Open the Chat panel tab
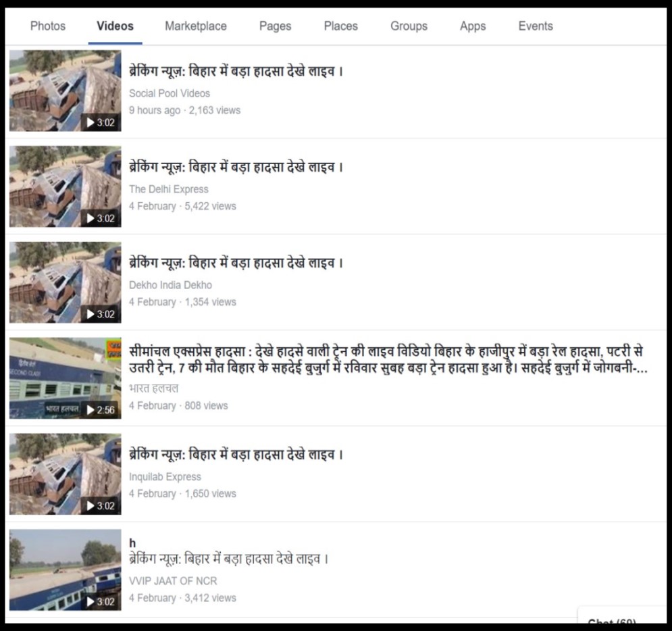 pos(621,615)
